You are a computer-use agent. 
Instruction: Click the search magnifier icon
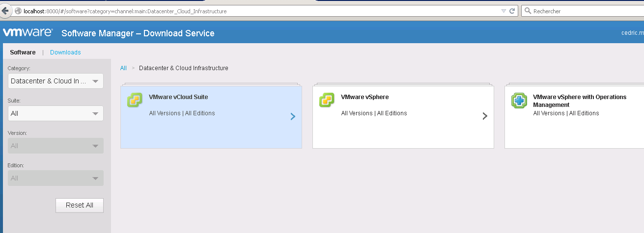(x=528, y=11)
